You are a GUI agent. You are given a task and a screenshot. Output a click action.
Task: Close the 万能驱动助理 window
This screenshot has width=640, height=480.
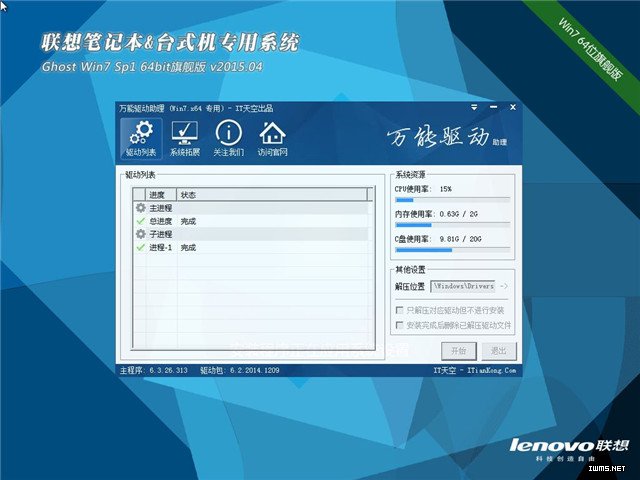point(513,107)
